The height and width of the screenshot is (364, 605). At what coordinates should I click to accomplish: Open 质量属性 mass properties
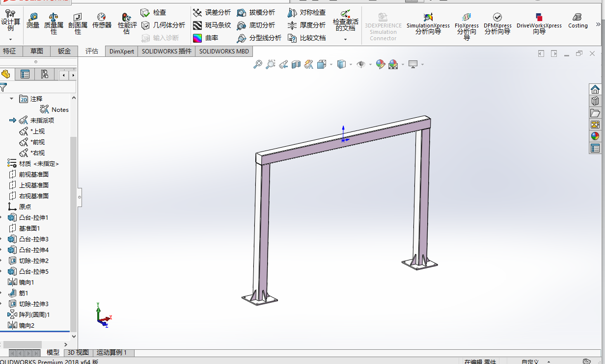click(x=54, y=23)
